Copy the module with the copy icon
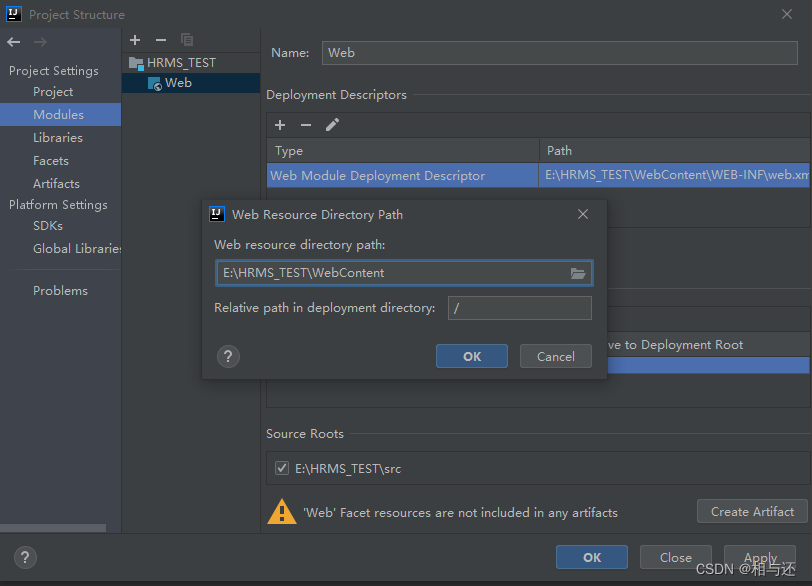The height and width of the screenshot is (586, 812). click(x=187, y=40)
